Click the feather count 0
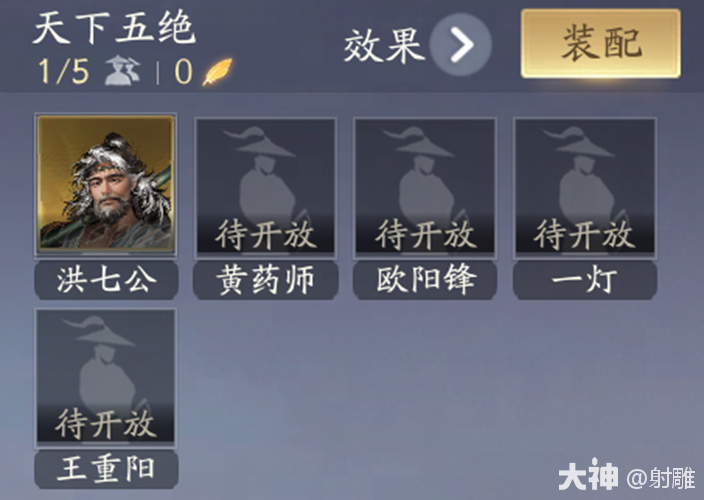The image size is (704, 500). pos(184,71)
